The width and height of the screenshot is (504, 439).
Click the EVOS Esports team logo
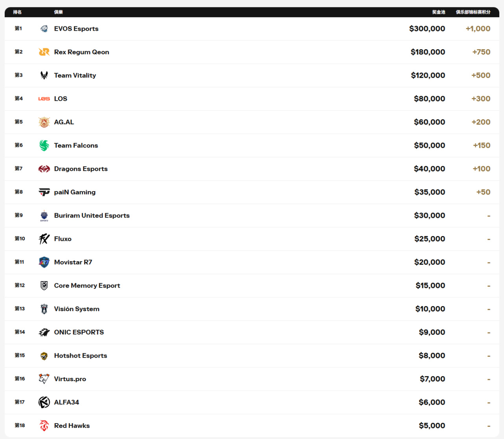point(44,29)
